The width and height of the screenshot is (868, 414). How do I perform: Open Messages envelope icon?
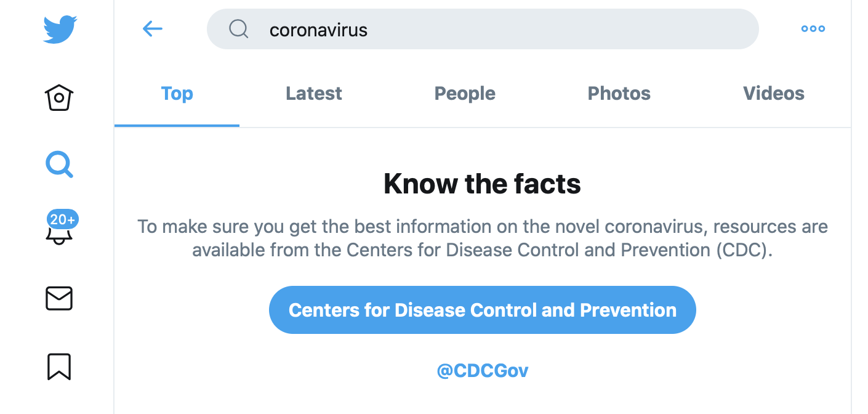coord(59,299)
